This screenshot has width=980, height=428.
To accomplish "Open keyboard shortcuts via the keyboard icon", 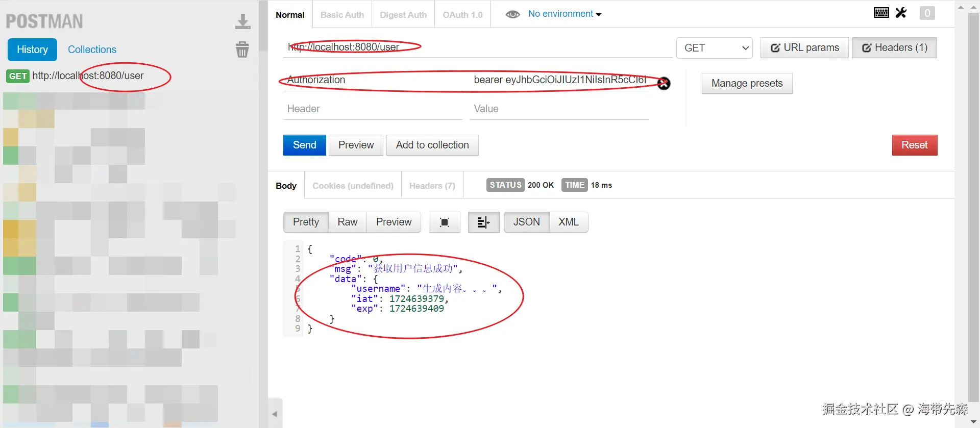I will [881, 13].
